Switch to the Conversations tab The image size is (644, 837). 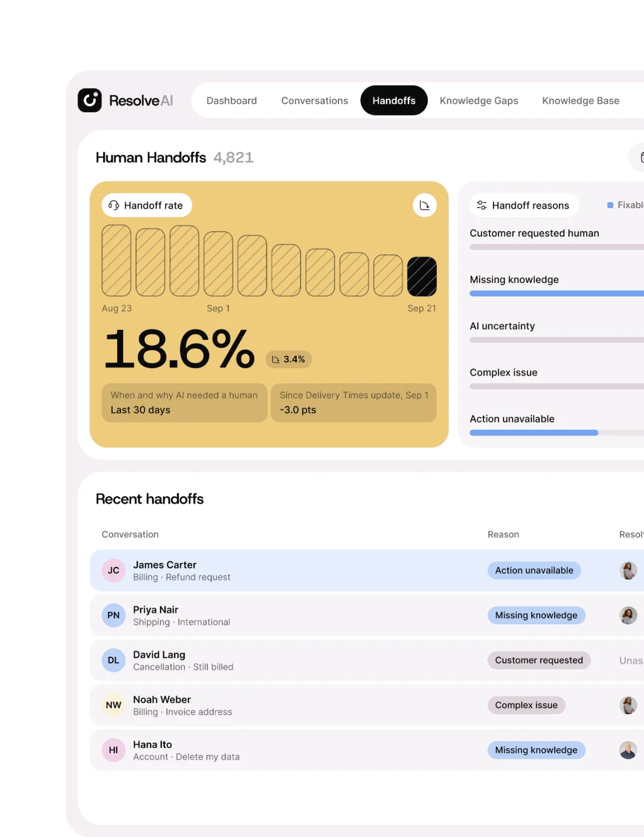point(314,101)
